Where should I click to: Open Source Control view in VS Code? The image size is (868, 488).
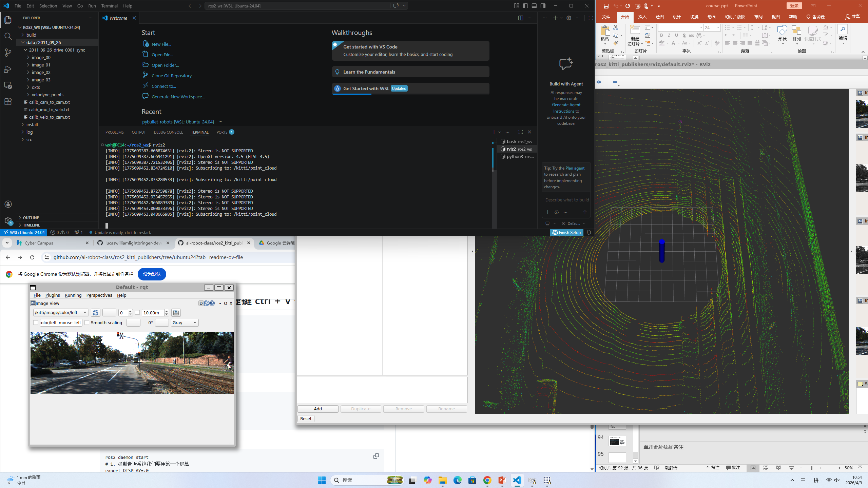(8, 53)
